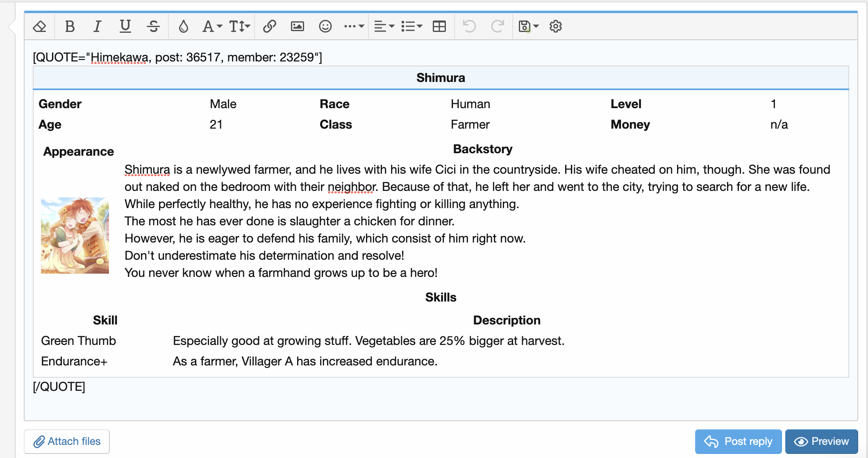
Task: Click the Attach files button
Action: 67,441
